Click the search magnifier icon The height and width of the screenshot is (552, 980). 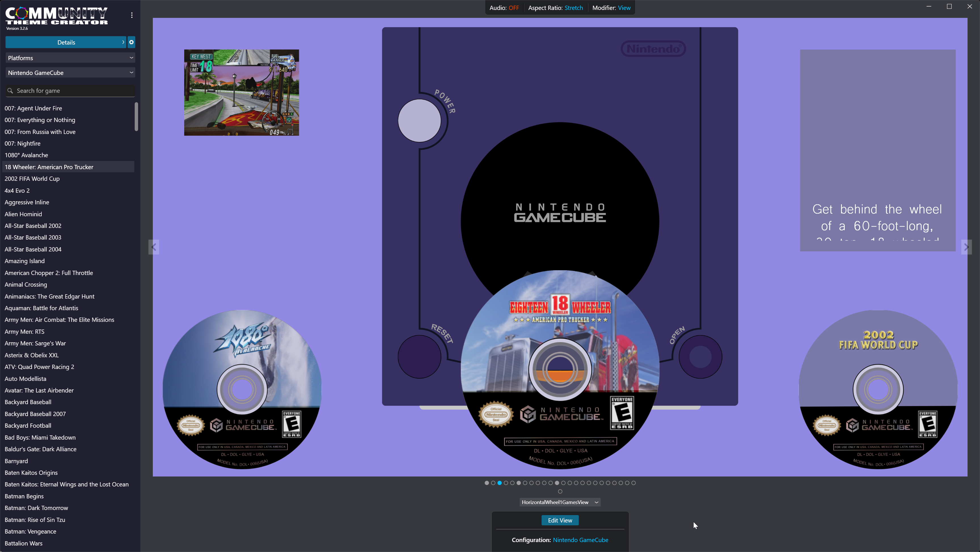[x=10, y=91]
